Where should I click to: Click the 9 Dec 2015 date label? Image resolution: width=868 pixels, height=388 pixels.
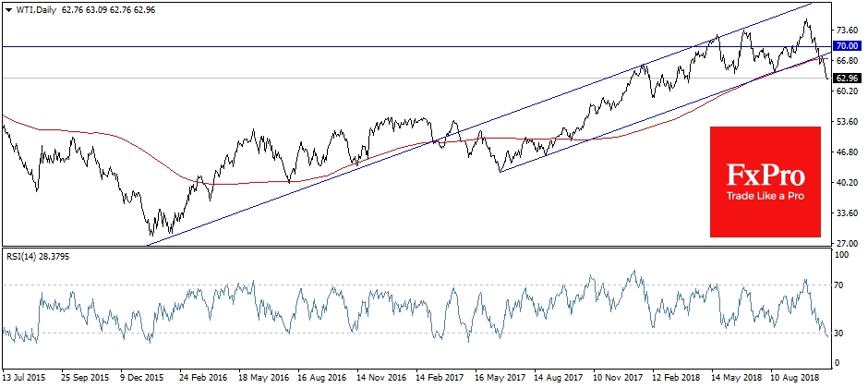[x=144, y=377]
